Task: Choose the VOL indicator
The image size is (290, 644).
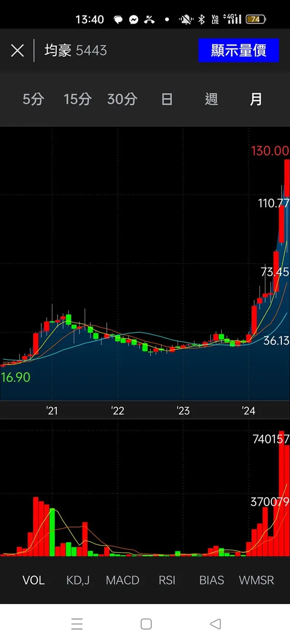Action: point(34,580)
